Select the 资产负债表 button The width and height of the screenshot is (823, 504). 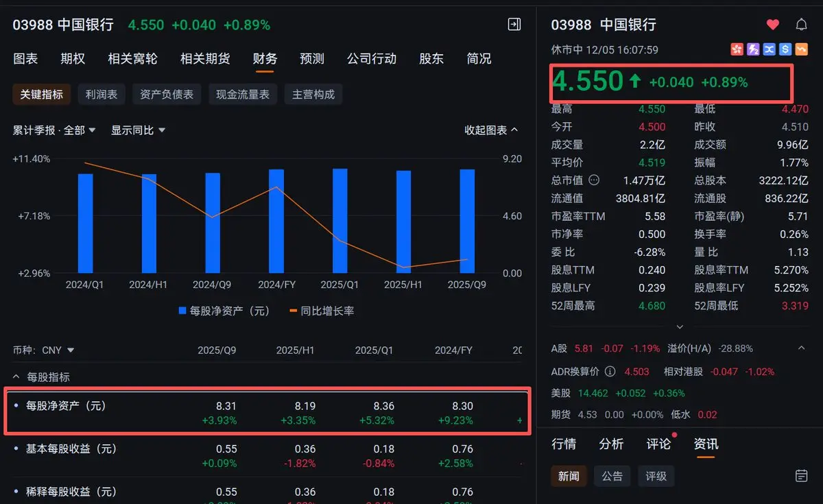[x=167, y=95]
